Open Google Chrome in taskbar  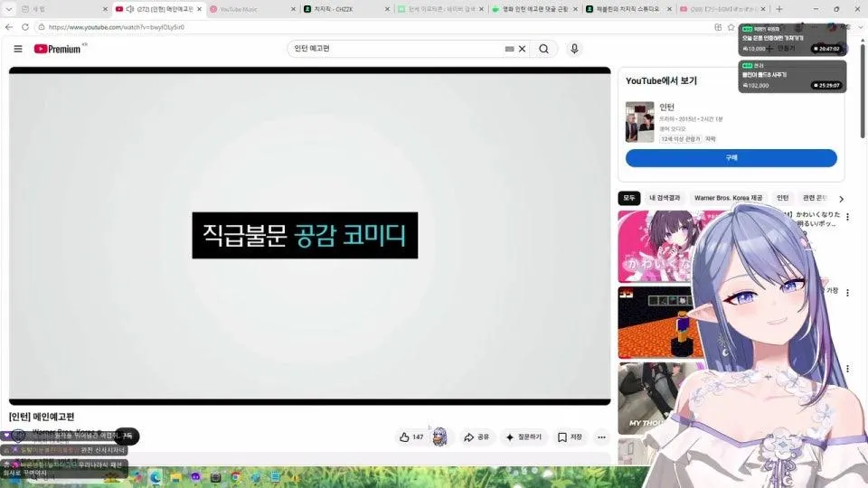(235, 477)
